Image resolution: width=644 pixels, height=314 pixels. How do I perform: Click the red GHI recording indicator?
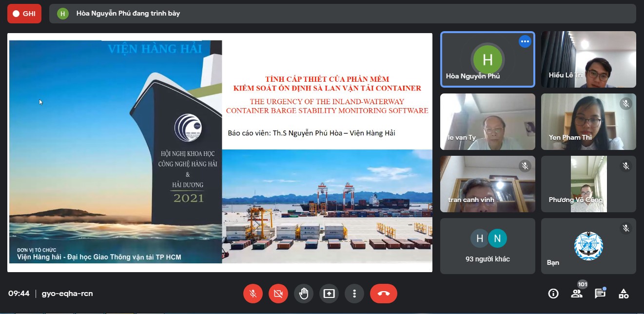[24, 14]
